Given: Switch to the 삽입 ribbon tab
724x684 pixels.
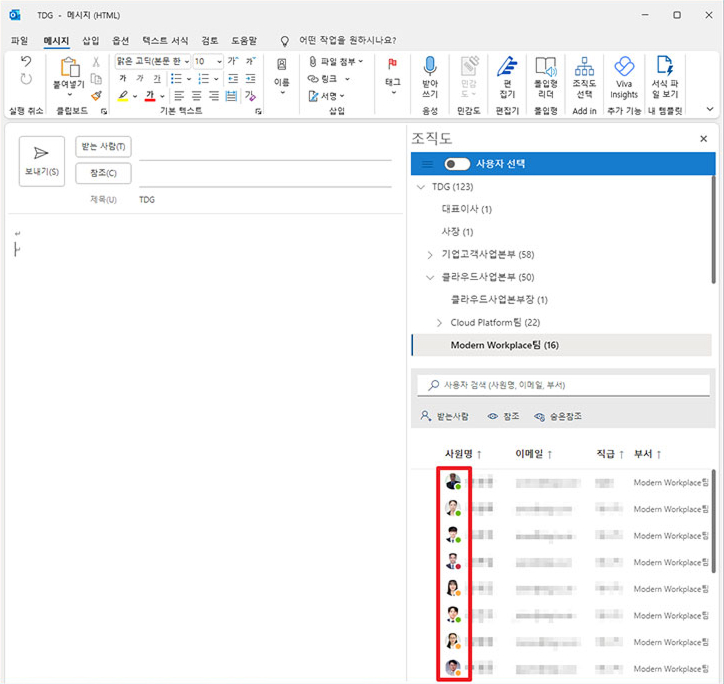Looking at the screenshot, I should tap(90, 41).
